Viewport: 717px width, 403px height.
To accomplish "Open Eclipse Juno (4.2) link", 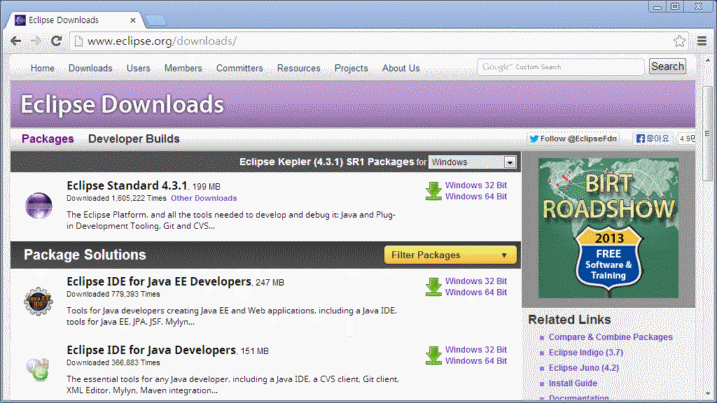I will coord(584,368).
